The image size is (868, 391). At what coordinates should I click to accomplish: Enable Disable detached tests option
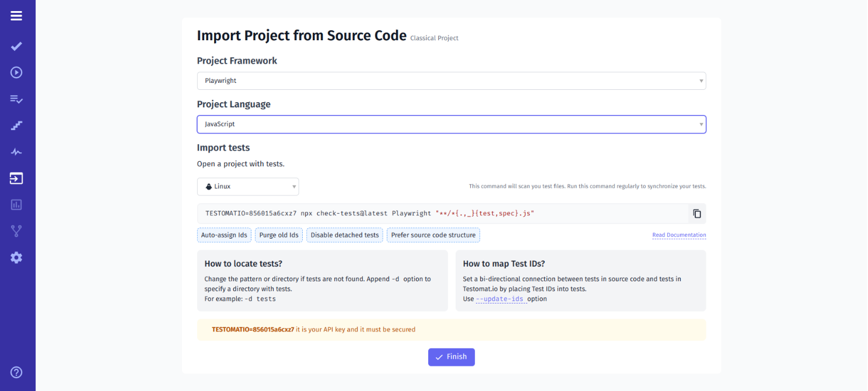coord(344,235)
